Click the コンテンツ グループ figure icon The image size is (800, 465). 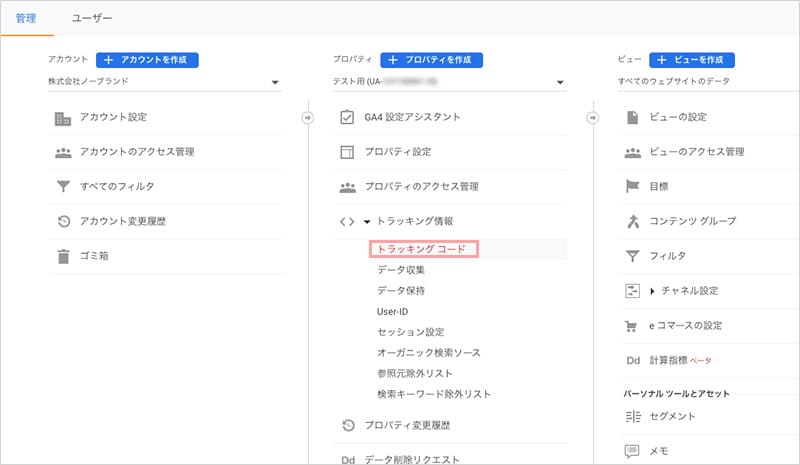pyautogui.click(x=633, y=221)
